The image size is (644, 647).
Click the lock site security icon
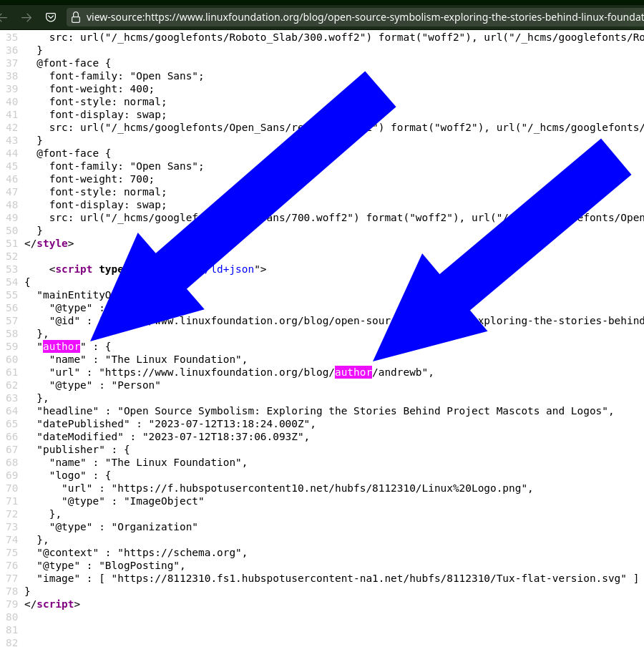point(76,17)
